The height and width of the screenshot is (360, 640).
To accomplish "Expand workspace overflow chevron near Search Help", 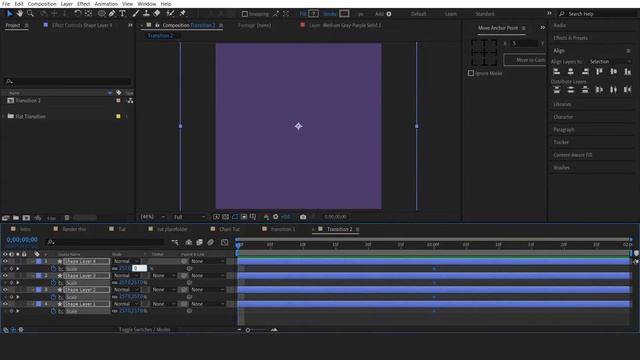I will pos(549,13).
